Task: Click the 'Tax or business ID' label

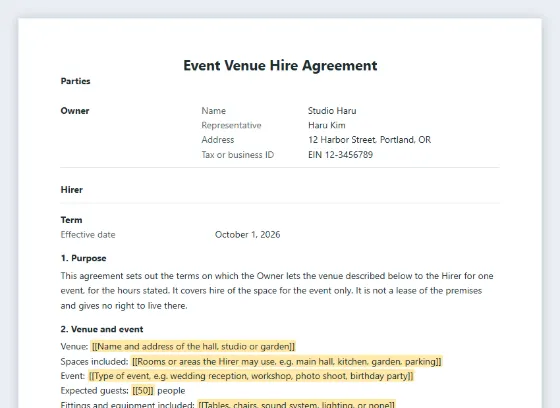Action: point(238,155)
